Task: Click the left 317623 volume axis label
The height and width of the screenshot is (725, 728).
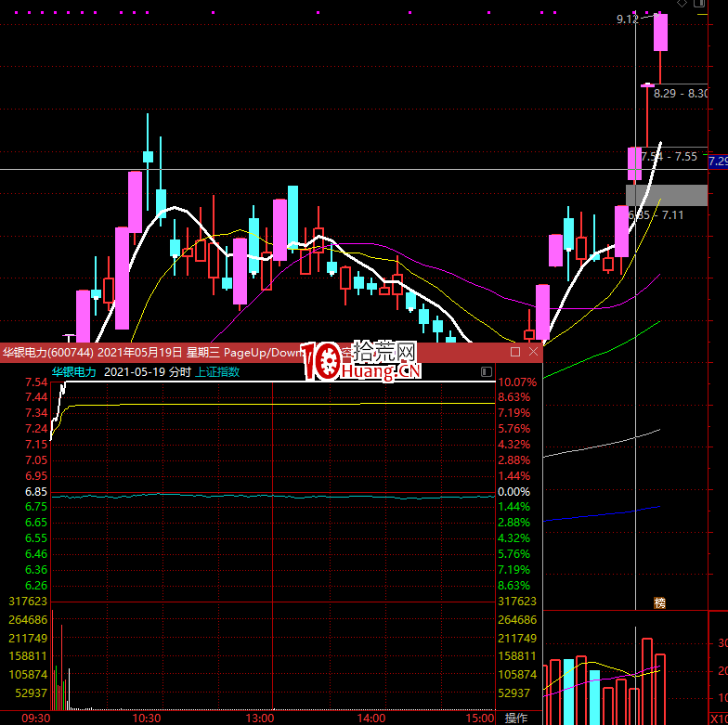Action: 28,602
